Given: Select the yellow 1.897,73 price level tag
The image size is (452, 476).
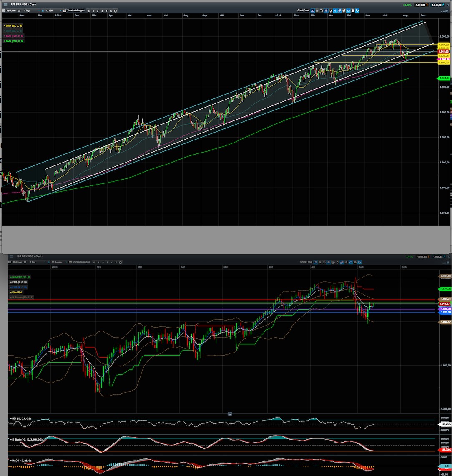Looking at the screenshot, I should pyautogui.click(x=444, y=63).
